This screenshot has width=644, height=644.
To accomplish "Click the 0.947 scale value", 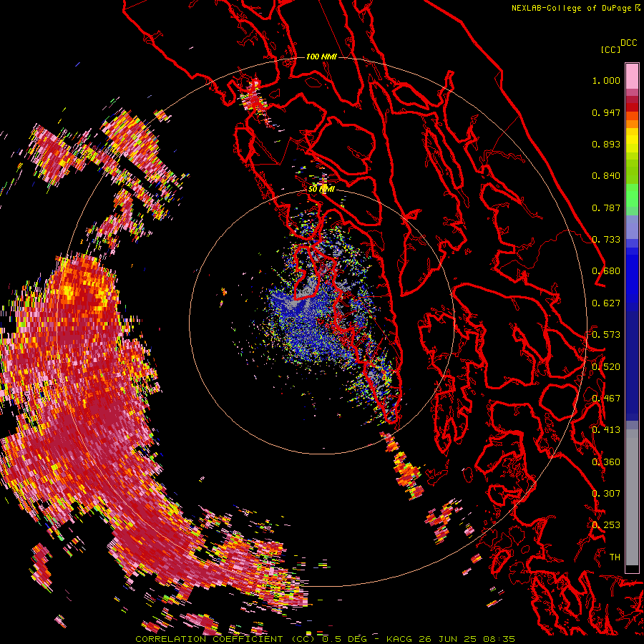I will pyautogui.click(x=606, y=112).
